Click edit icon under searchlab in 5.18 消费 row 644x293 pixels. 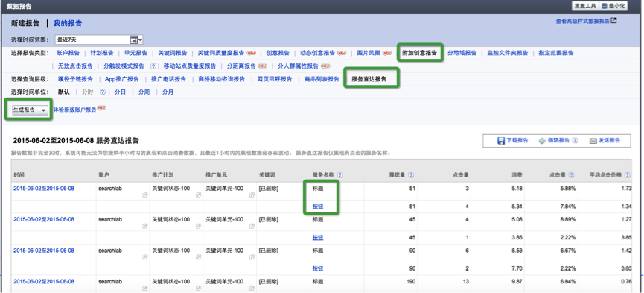point(145,195)
